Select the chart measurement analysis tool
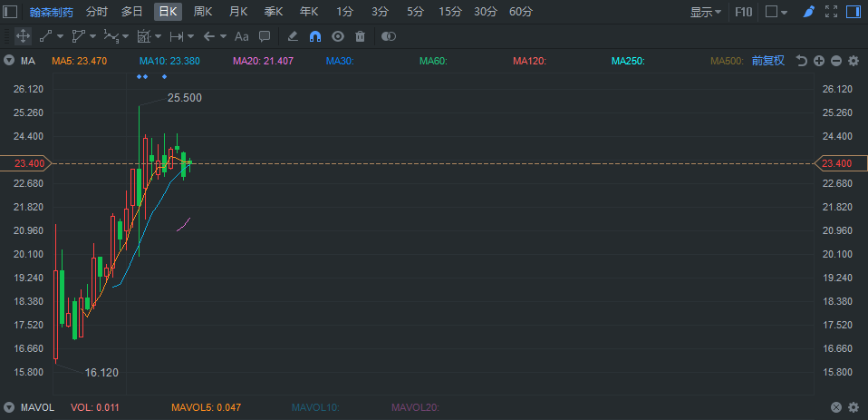 click(144, 36)
